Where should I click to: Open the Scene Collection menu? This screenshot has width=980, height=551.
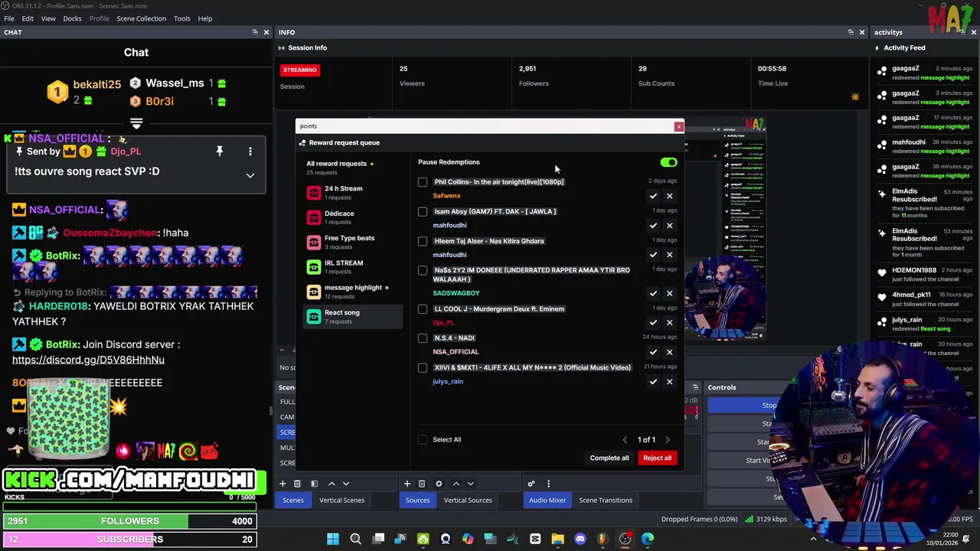[x=141, y=18]
